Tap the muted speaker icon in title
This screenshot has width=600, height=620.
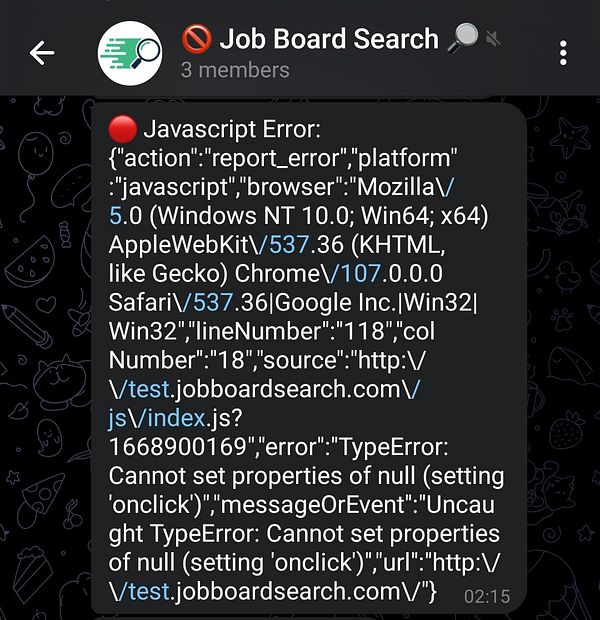[x=493, y=39]
